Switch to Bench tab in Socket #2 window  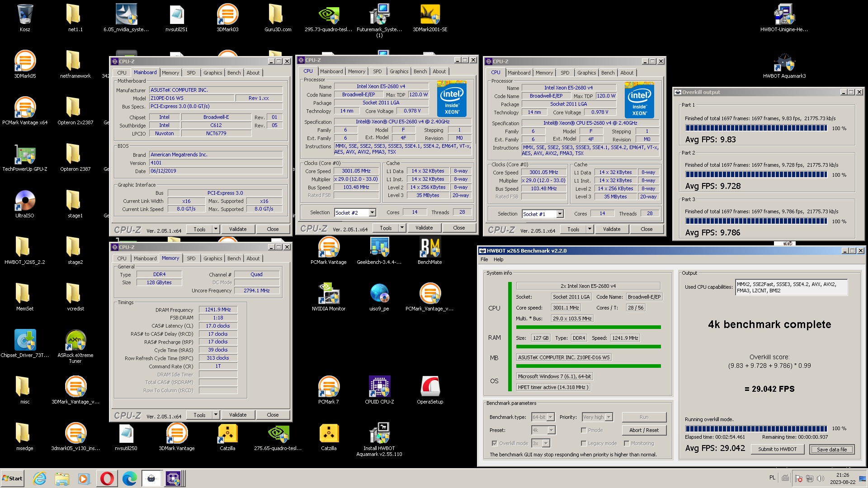pos(420,71)
